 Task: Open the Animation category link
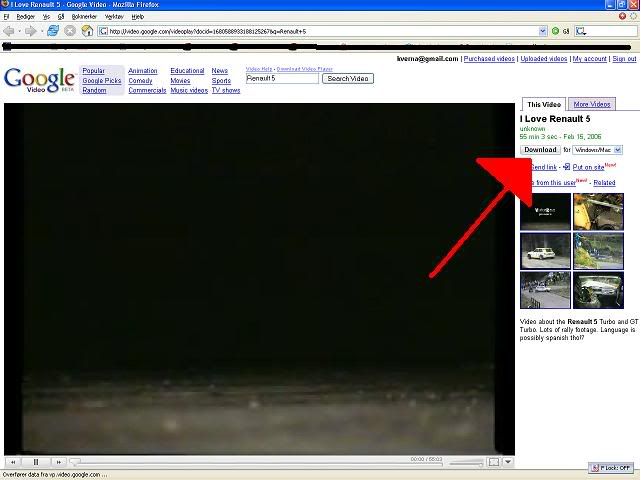point(143,71)
